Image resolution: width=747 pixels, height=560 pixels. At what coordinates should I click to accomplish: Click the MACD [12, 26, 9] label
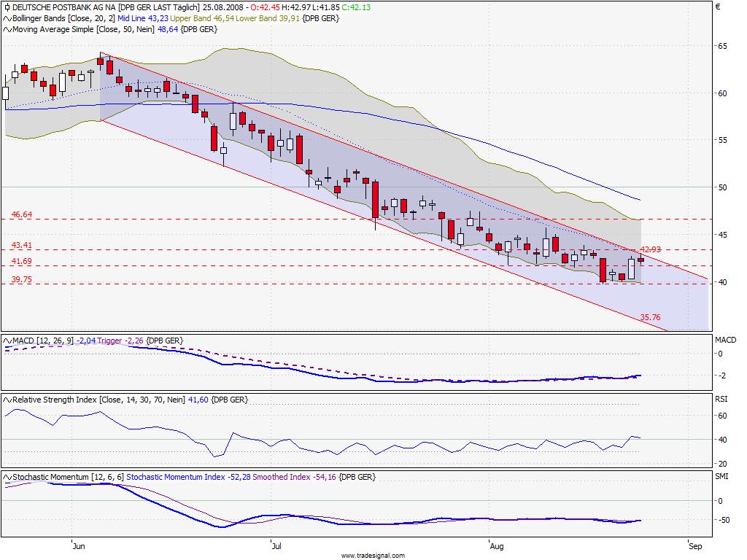coord(43,341)
